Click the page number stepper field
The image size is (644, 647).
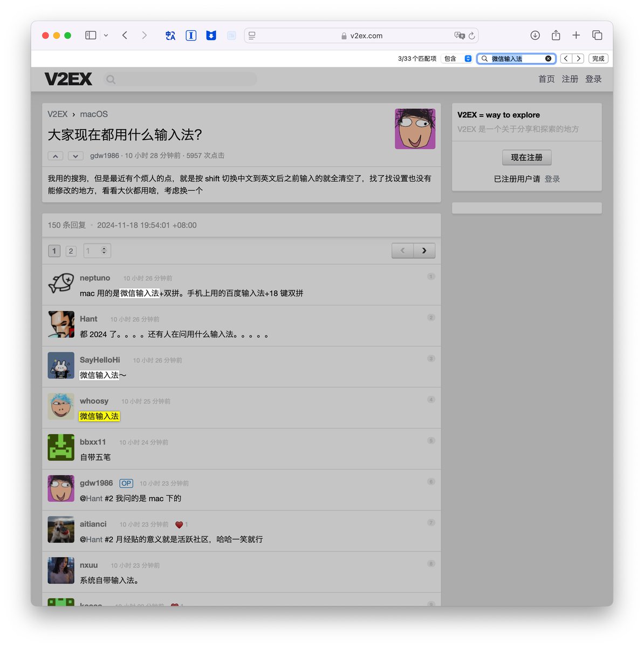pos(97,251)
